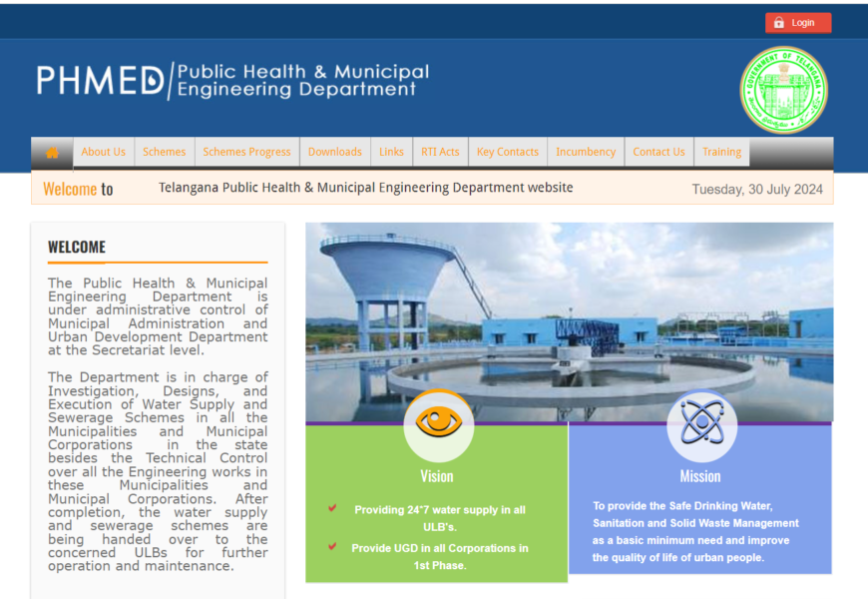Click the WELCOME heading in left panel
Screen dimensions: 868x599
tap(77, 248)
